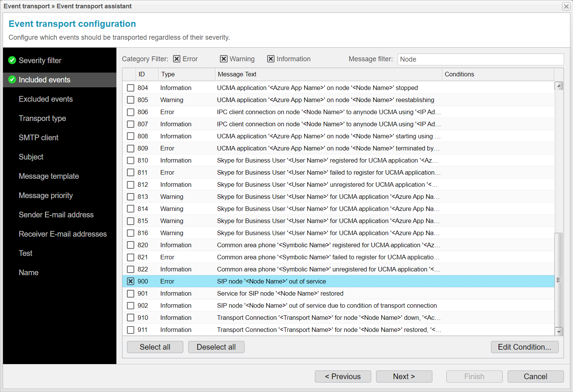Open the Edit Condition dialog
This screenshot has width=573, height=392.
pyautogui.click(x=525, y=347)
